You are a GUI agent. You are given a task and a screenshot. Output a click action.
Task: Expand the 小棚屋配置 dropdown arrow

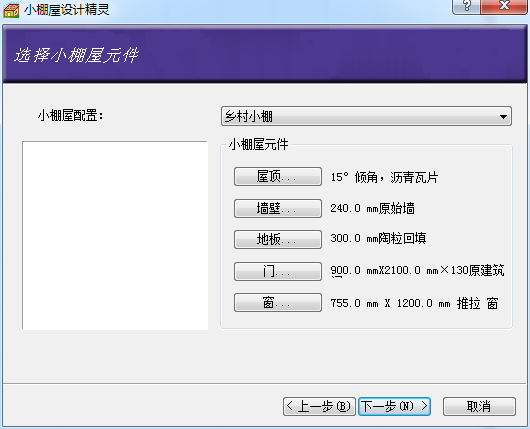(503, 117)
